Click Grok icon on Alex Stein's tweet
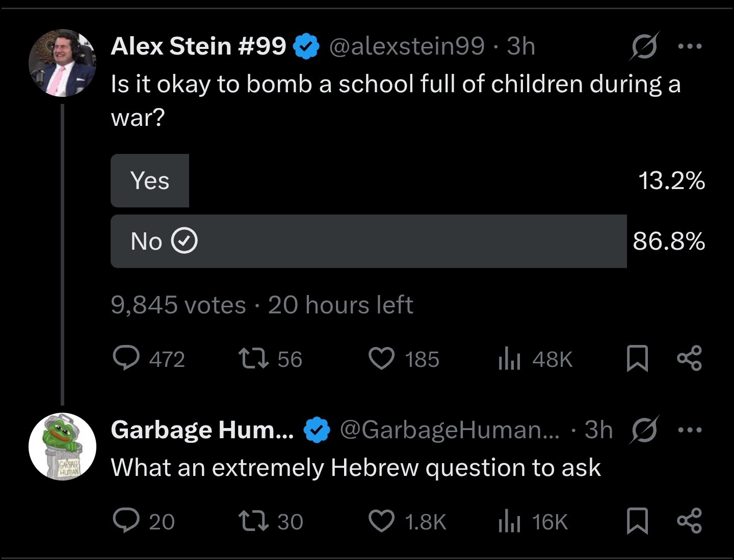Screen dimensions: 734x560 point(644,46)
